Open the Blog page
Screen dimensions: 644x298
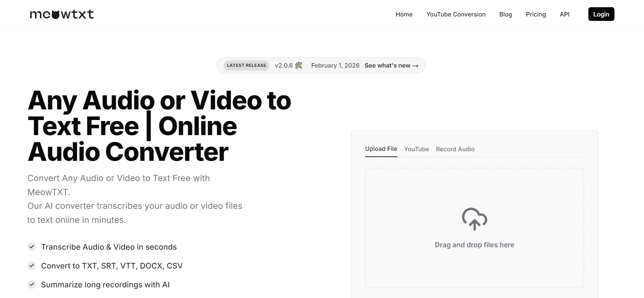506,14
